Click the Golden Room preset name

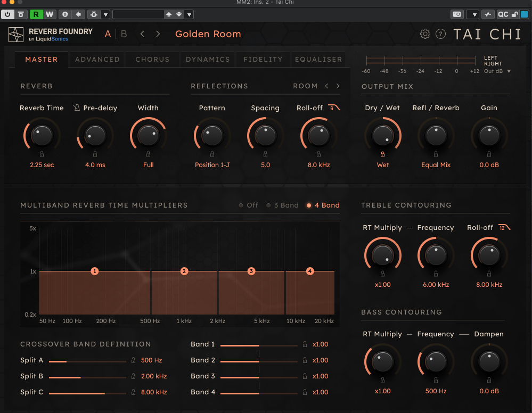pos(208,34)
